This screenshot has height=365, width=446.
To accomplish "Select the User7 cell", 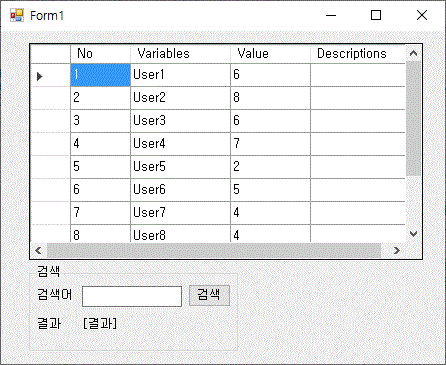I will pyautogui.click(x=180, y=213).
